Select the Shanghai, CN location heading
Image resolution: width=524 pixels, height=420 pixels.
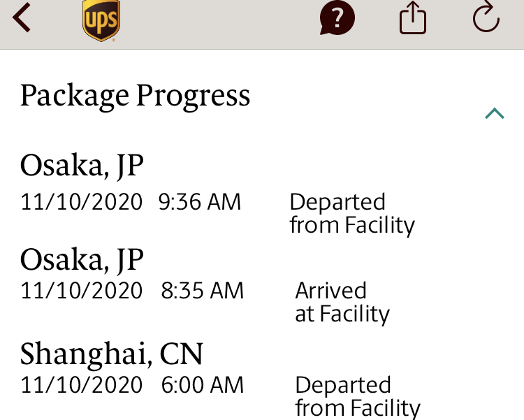(112, 354)
